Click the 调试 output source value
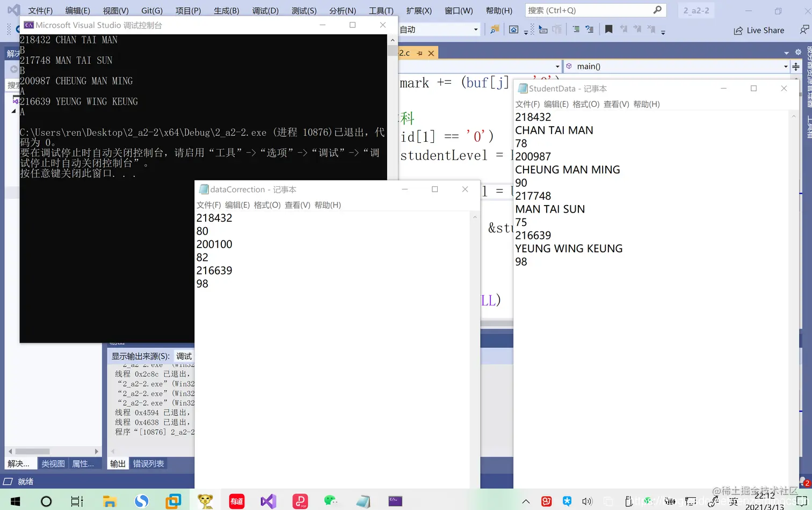812x510 pixels. [184, 356]
